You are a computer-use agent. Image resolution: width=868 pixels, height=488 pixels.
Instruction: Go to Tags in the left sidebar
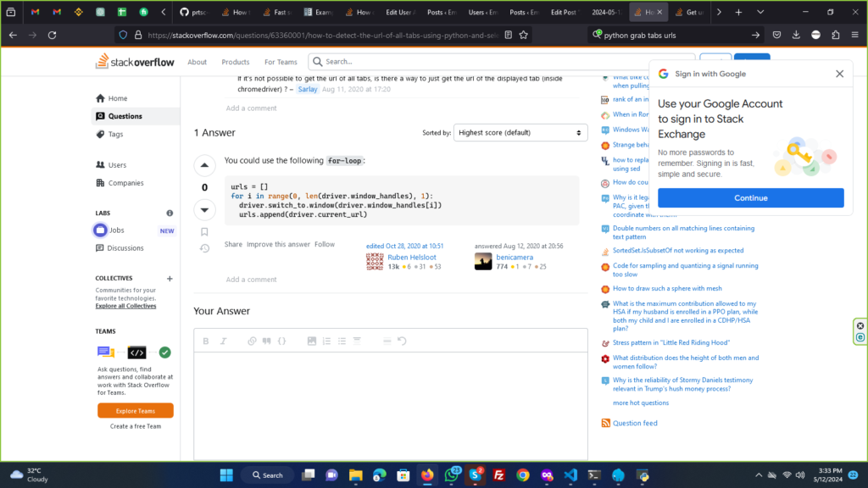tap(115, 134)
